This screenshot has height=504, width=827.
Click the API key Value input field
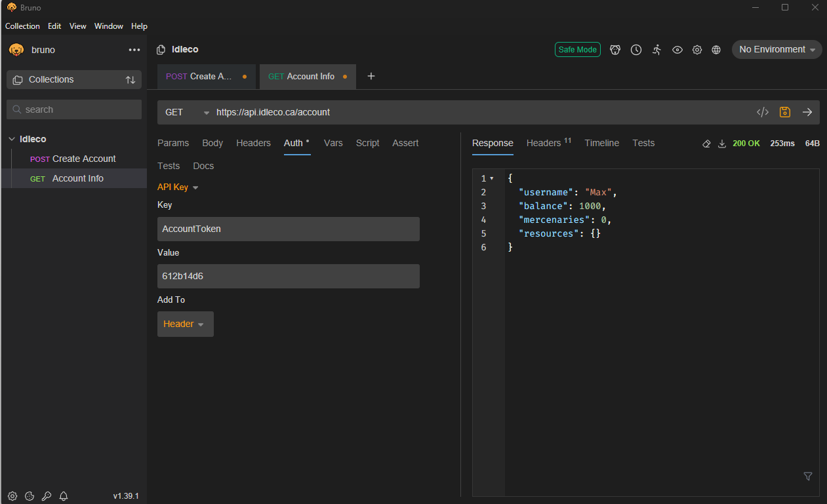point(288,276)
